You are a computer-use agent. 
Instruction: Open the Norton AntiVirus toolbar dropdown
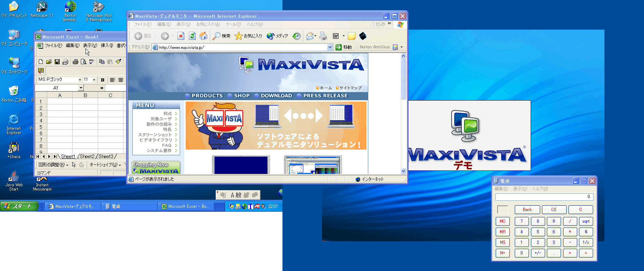click(x=401, y=47)
